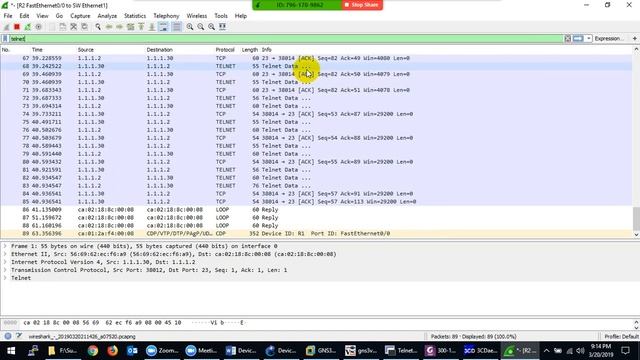Go back to the previous packet
The width and height of the screenshot is (640, 360).
[109, 27]
